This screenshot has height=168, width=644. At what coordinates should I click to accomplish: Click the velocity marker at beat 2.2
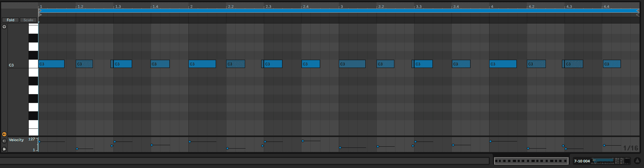point(228,149)
